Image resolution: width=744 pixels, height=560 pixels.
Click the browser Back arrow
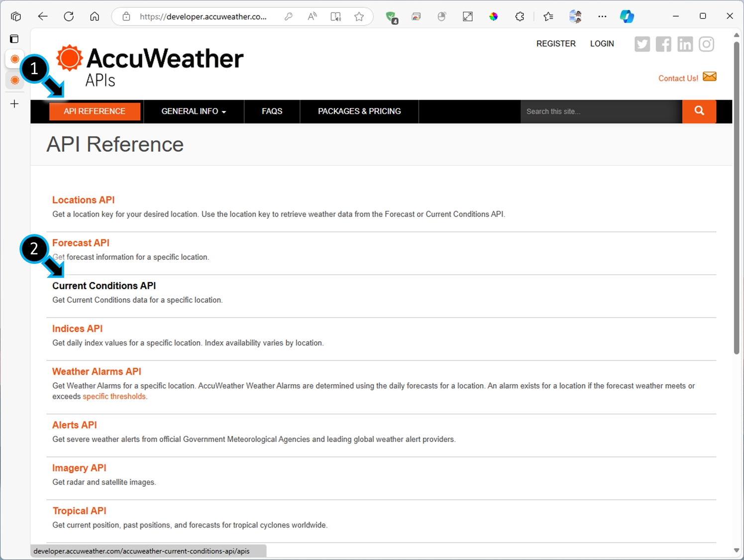[43, 16]
